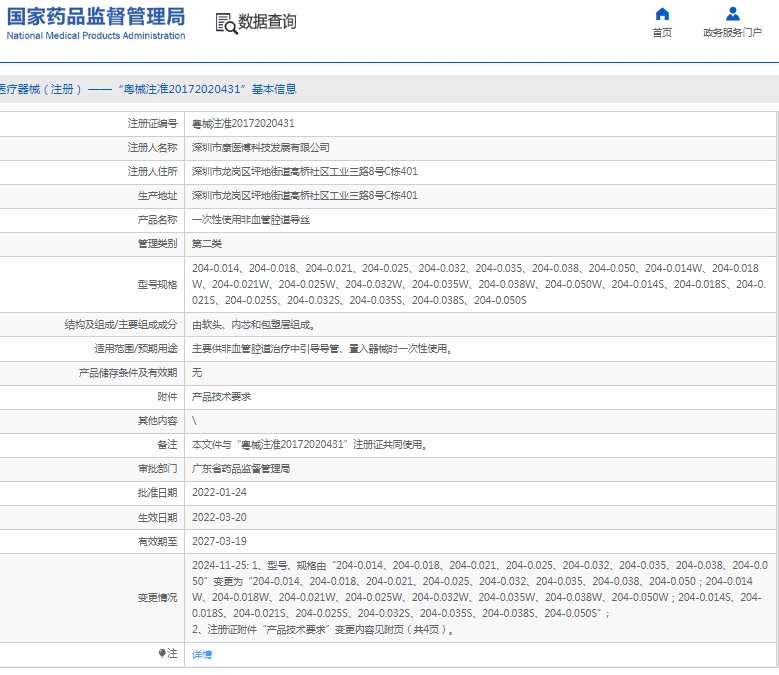Click product name 一次性使用非血管腔道导丝

pos(251,220)
